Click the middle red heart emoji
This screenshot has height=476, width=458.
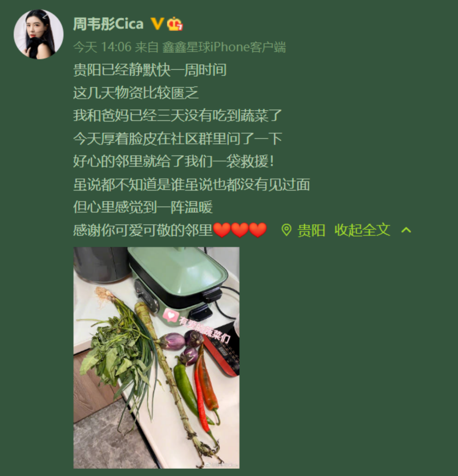point(240,230)
